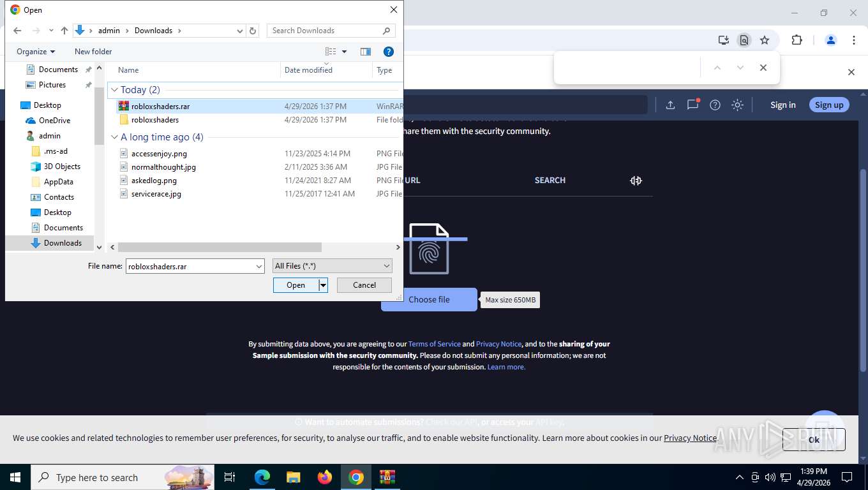
Task: Open the Terms of Service link
Action: [x=435, y=344]
